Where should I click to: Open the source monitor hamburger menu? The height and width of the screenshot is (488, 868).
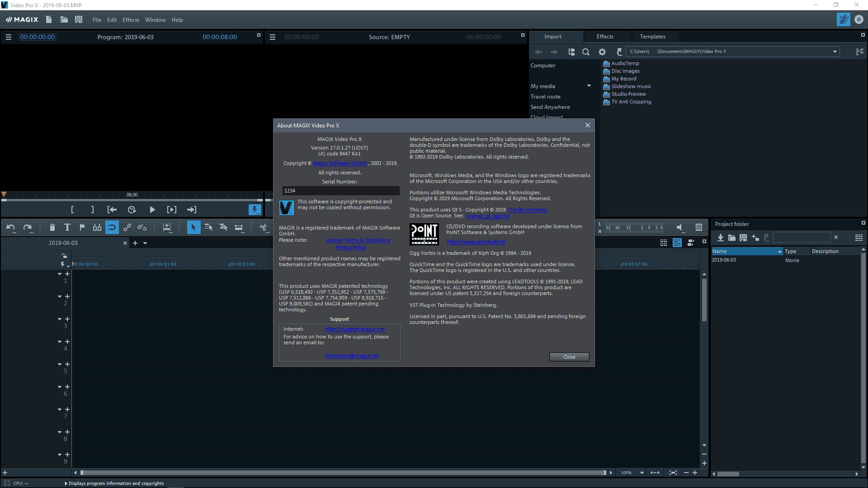[273, 37]
